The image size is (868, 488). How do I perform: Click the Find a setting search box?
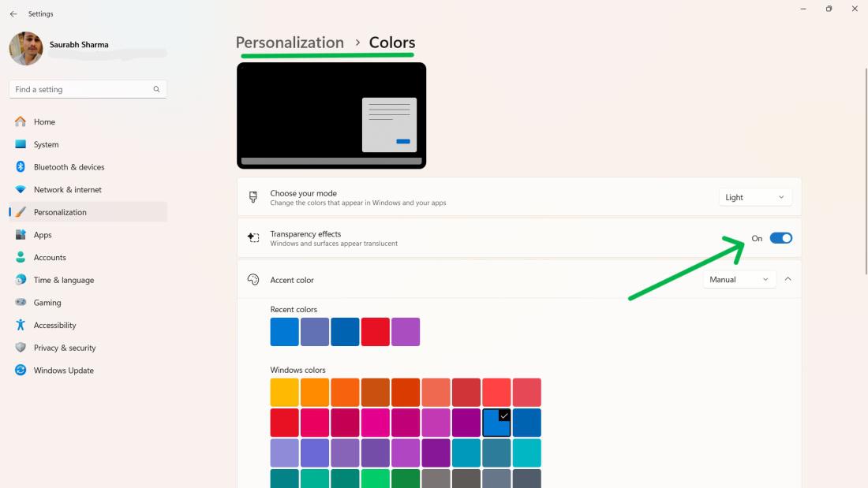pos(88,89)
